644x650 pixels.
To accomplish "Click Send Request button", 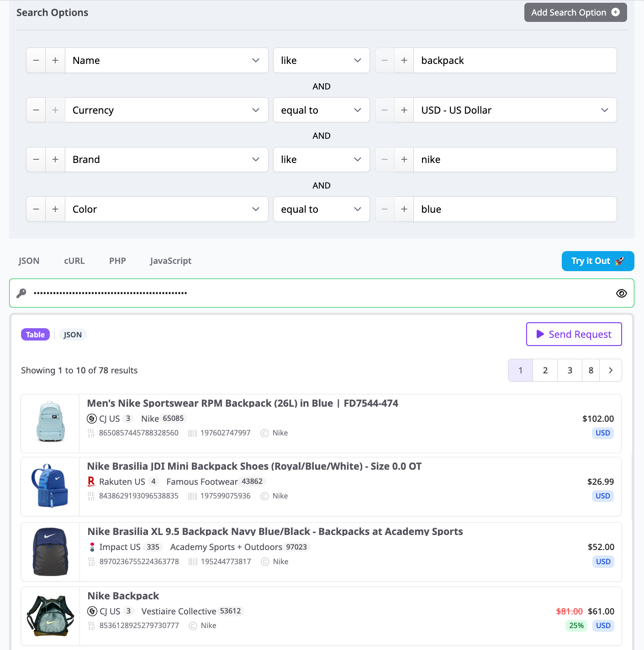I will tap(574, 334).
